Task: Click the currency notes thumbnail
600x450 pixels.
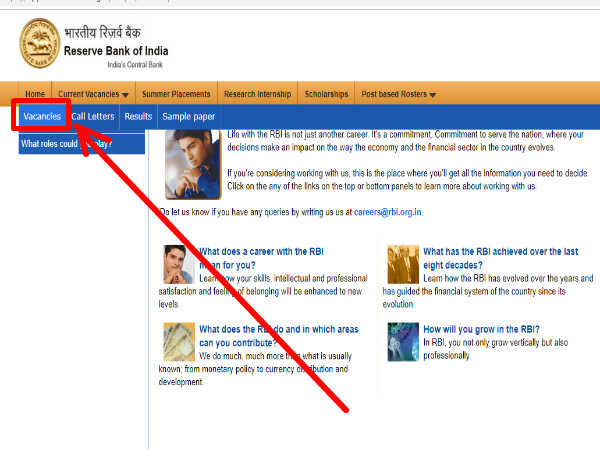Action: [x=179, y=342]
